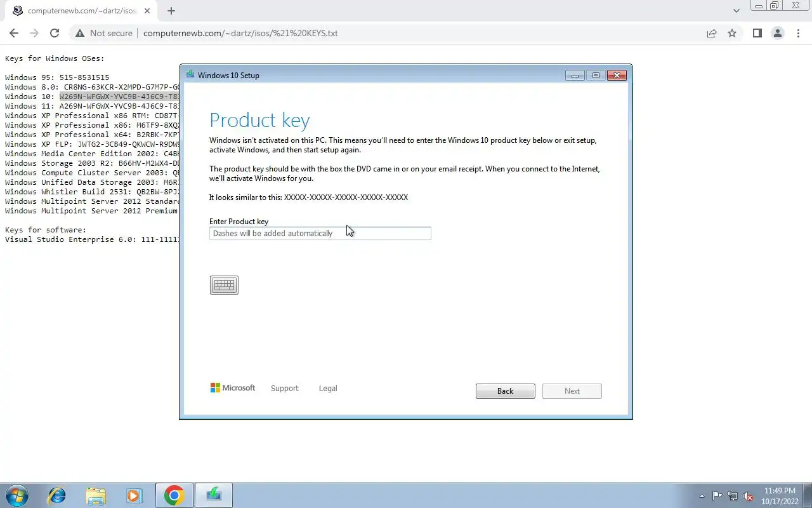
Task: Click the Windows 10 Setup title icon
Action: coord(190,75)
